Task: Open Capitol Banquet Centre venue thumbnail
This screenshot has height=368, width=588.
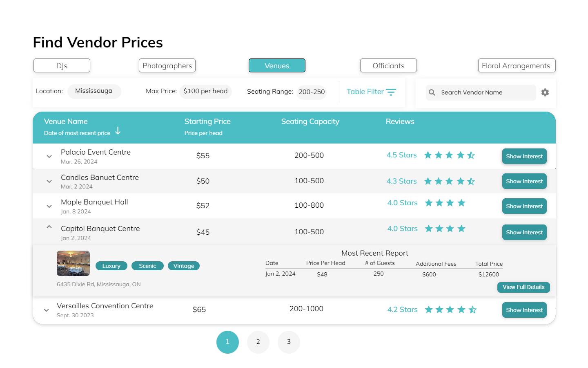Action: (x=73, y=263)
